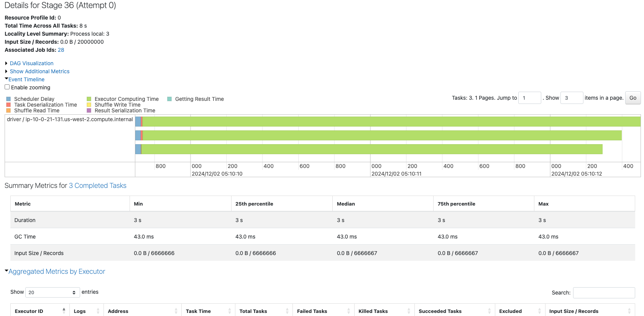The height and width of the screenshot is (316, 644).
Task: Click Scheduler Delay blue legend swatch
Action: point(8,99)
